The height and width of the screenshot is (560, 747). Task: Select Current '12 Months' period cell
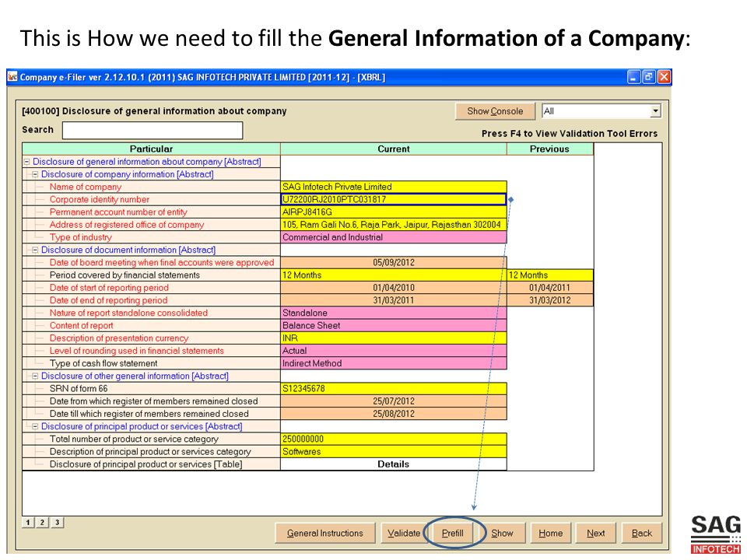[394, 275]
